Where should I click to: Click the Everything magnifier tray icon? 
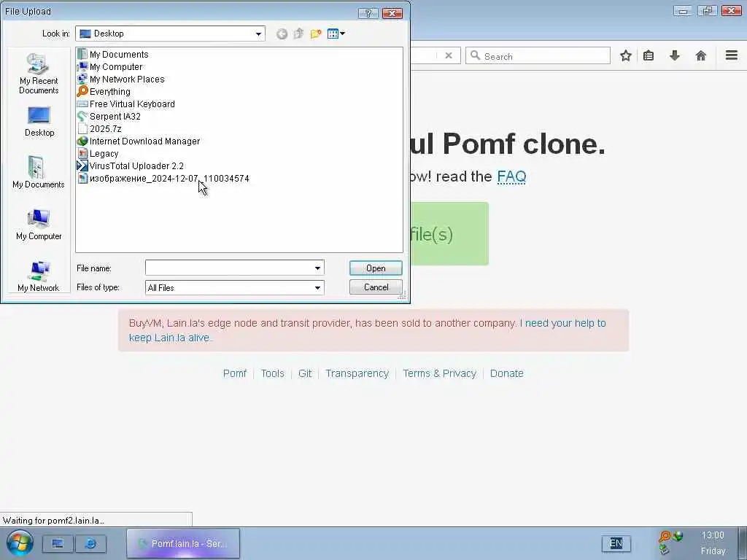click(x=664, y=536)
